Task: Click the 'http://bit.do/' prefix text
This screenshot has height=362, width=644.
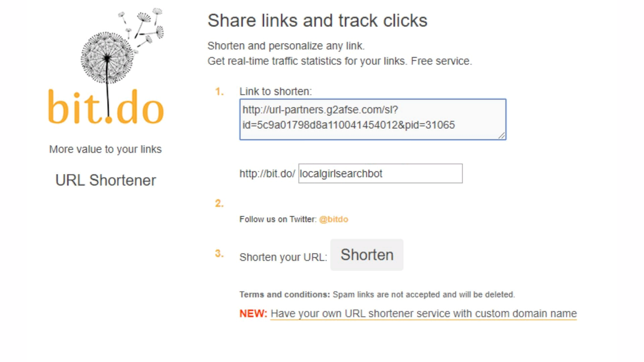Action: tap(267, 174)
